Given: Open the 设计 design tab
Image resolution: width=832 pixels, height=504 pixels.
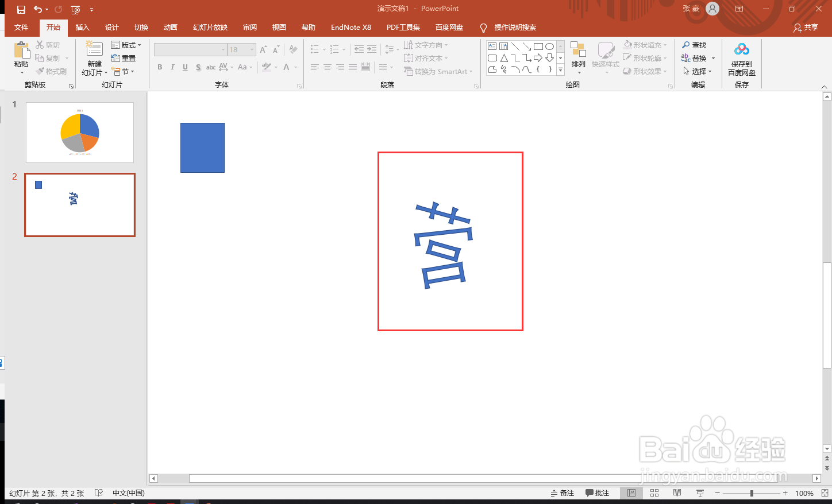Looking at the screenshot, I should point(112,27).
